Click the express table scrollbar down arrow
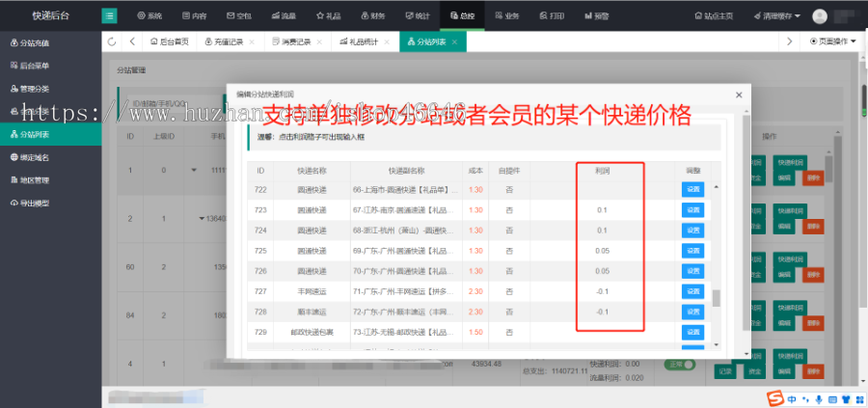The width and height of the screenshot is (868, 408). (x=717, y=344)
